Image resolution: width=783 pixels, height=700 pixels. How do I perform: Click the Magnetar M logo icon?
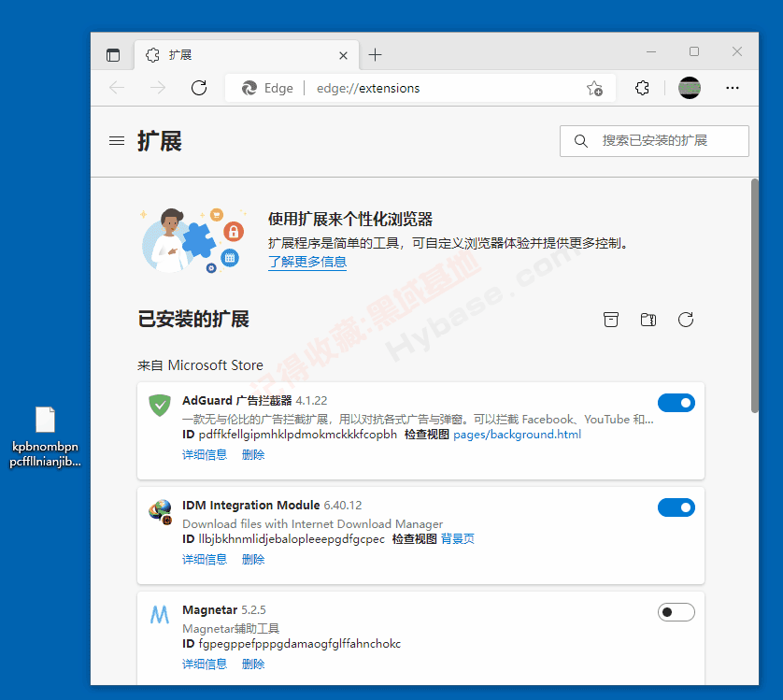(x=160, y=615)
